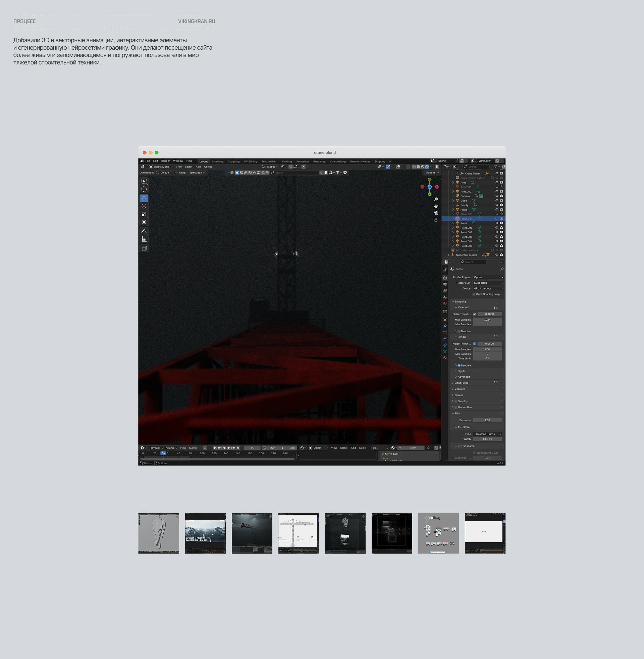Open the Pixel Filter Type dropdown

point(487,434)
